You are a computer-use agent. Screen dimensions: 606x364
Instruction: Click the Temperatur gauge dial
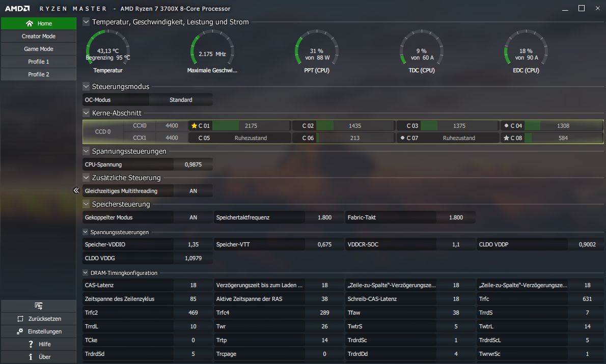point(108,48)
